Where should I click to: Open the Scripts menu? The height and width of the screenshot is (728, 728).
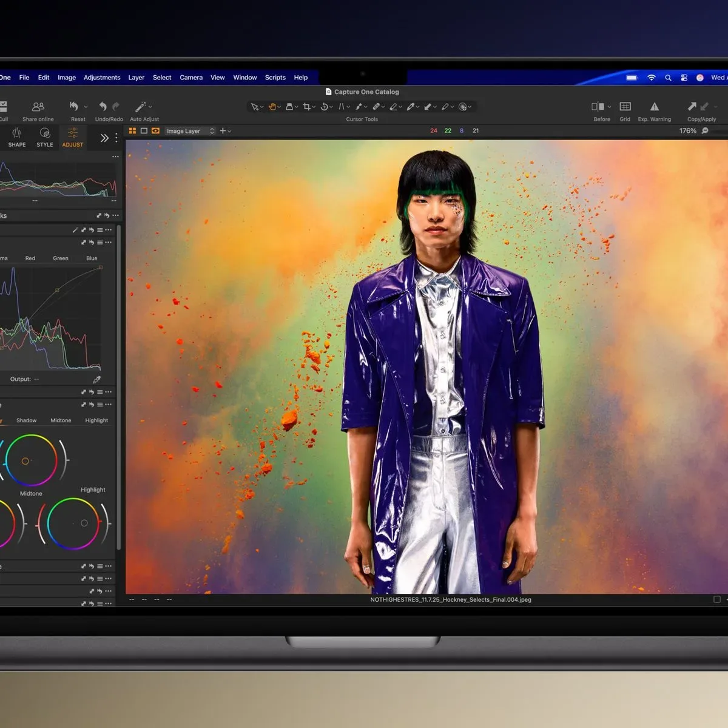275,78
